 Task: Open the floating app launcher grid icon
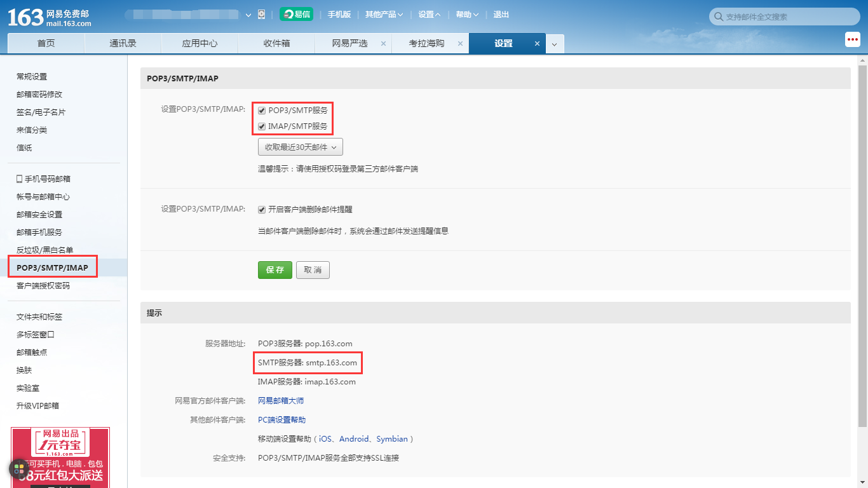pyautogui.click(x=19, y=470)
